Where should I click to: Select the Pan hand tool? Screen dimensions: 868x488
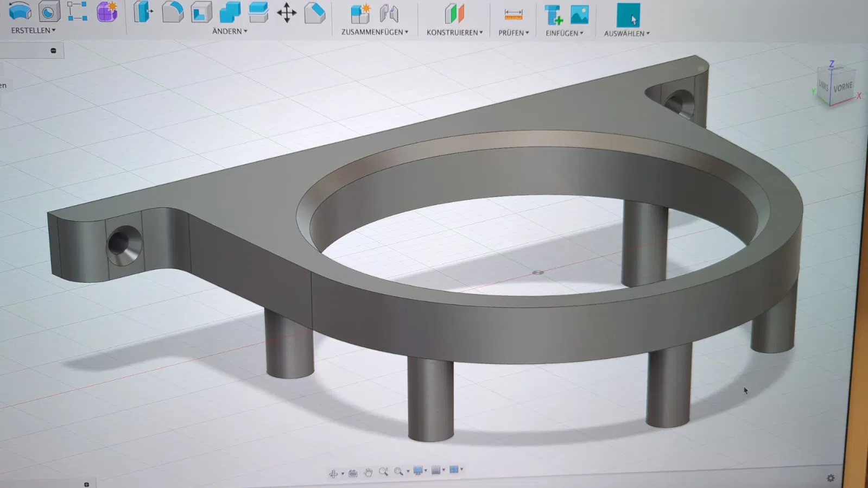(368, 472)
